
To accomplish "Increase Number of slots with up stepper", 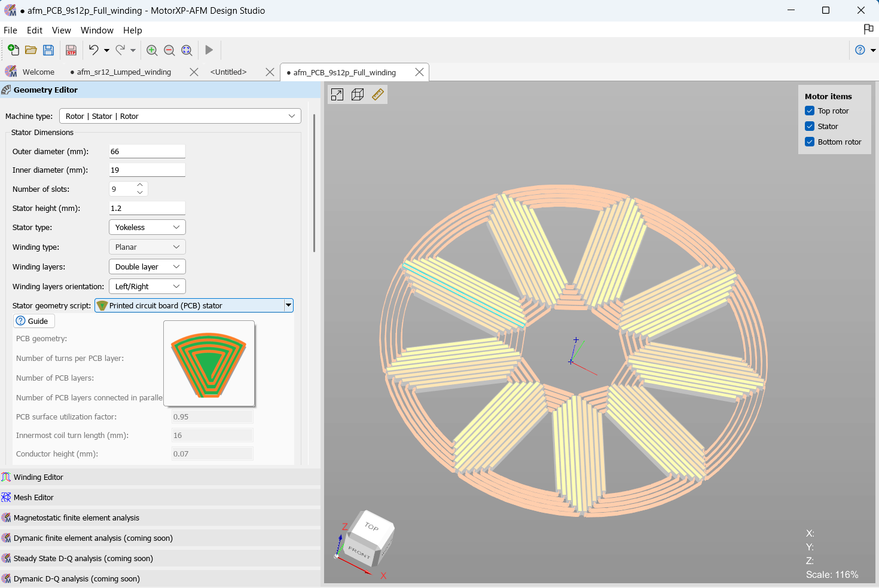I will 139,185.
